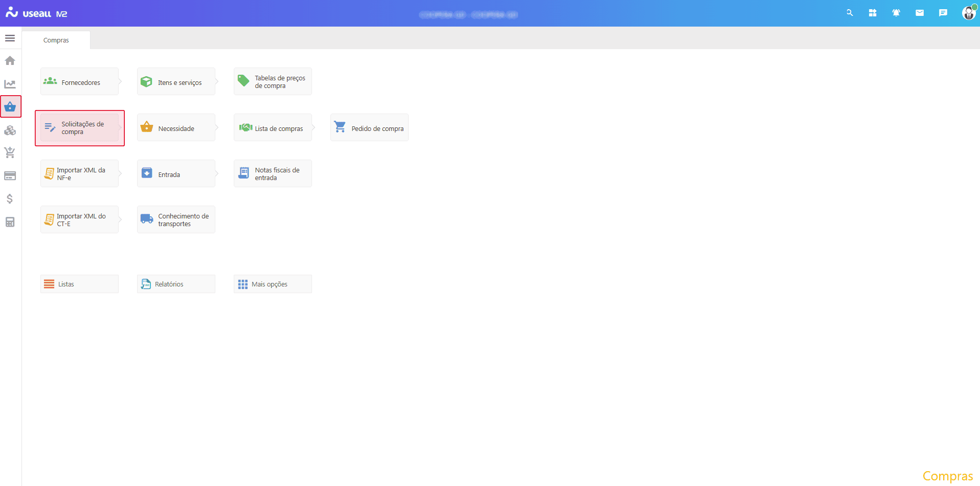Open Solicitações de compra

click(79, 128)
